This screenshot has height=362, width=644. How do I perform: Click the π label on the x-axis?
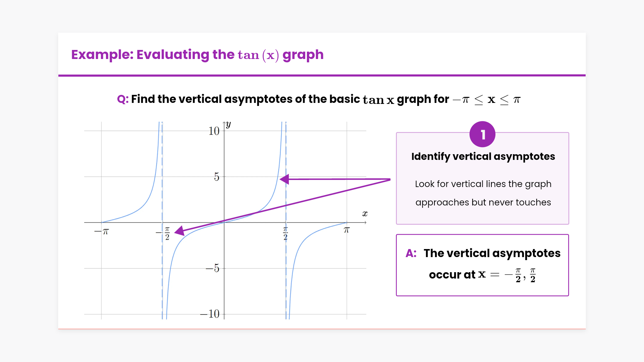pyautogui.click(x=347, y=230)
